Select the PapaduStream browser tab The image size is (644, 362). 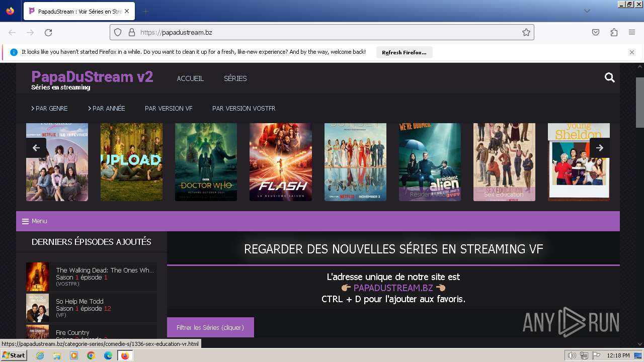[79, 11]
